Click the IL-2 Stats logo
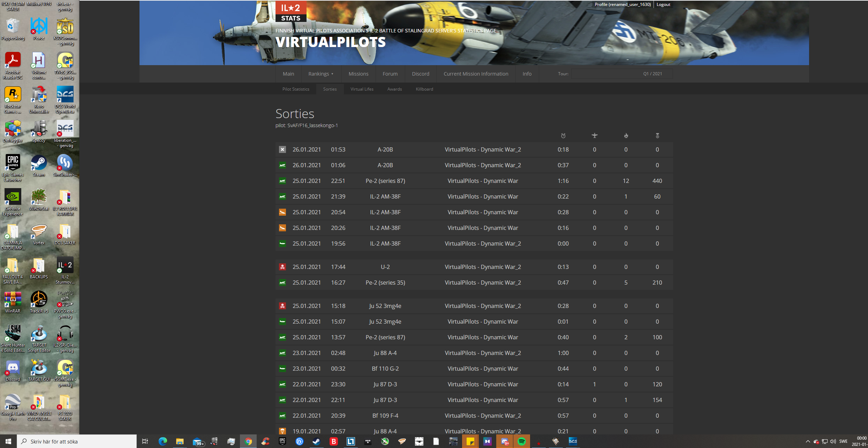The image size is (868, 448). 290,11
